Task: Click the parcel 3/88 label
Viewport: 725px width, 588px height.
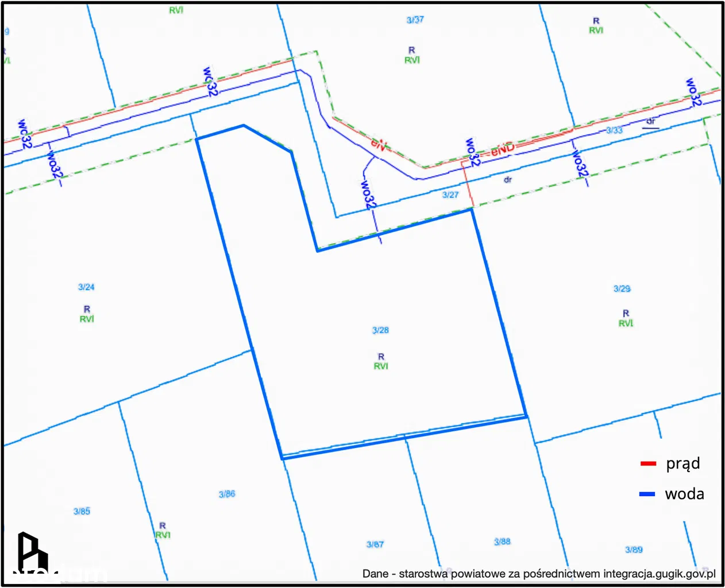Action: pos(502,541)
